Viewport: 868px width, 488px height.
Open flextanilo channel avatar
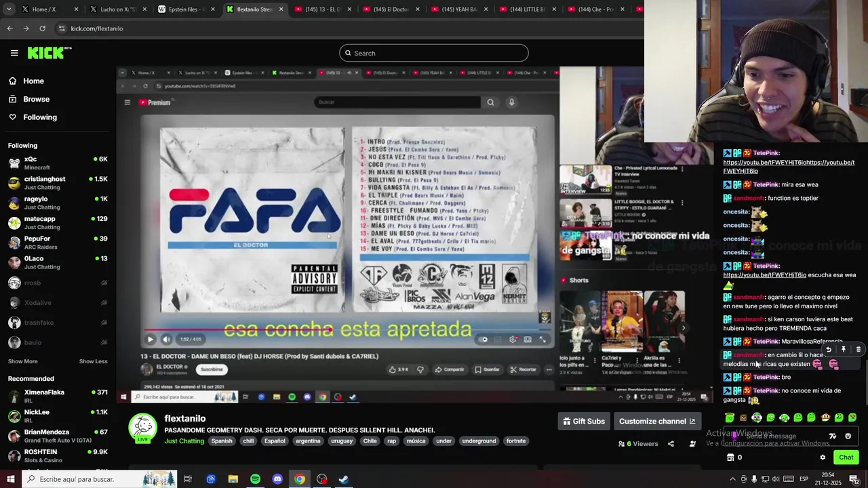[x=142, y=428]
